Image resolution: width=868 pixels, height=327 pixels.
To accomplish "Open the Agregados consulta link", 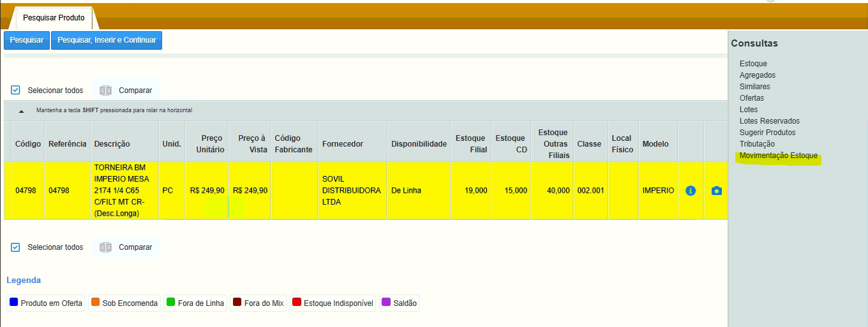I will coord(758,75).
